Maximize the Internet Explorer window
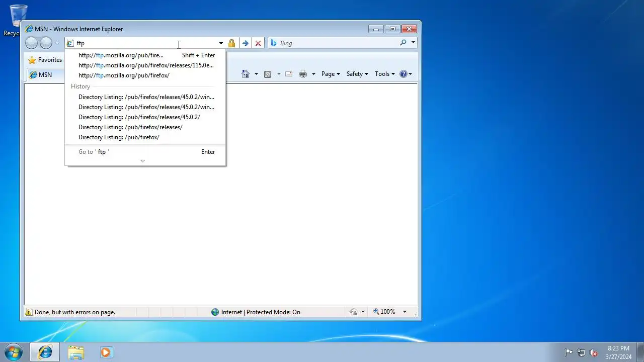Screen dimensions: 644x362 coord(392,29)
